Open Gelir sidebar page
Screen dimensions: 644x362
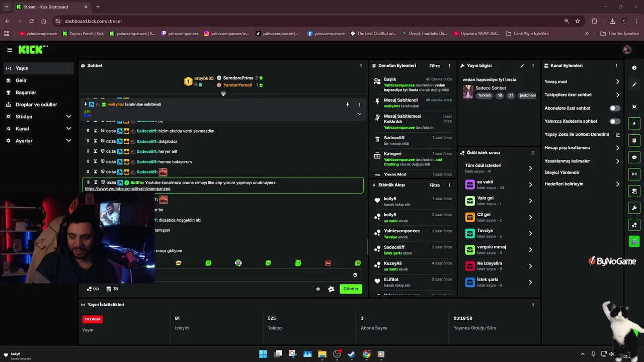(38, 80)
